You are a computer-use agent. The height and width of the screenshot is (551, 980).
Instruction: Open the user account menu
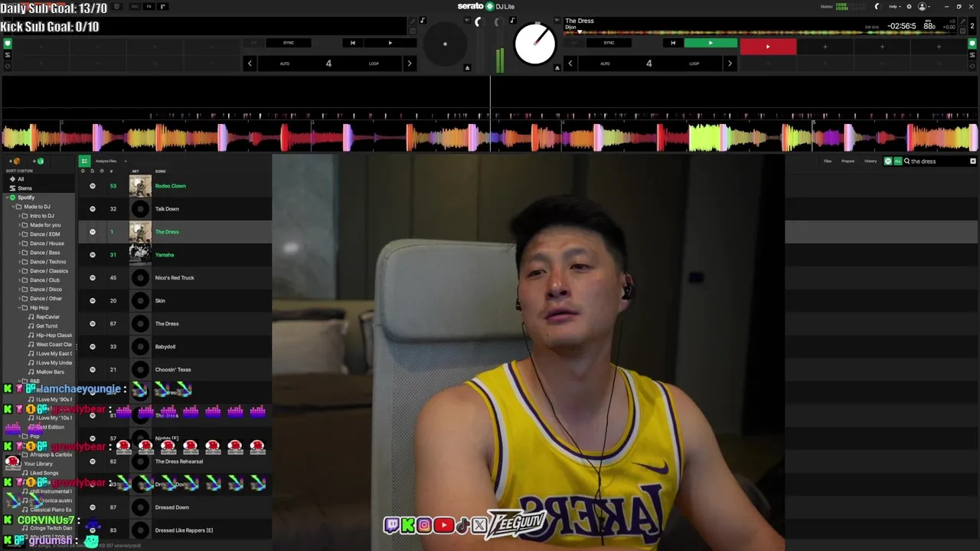tap(923, 7)
